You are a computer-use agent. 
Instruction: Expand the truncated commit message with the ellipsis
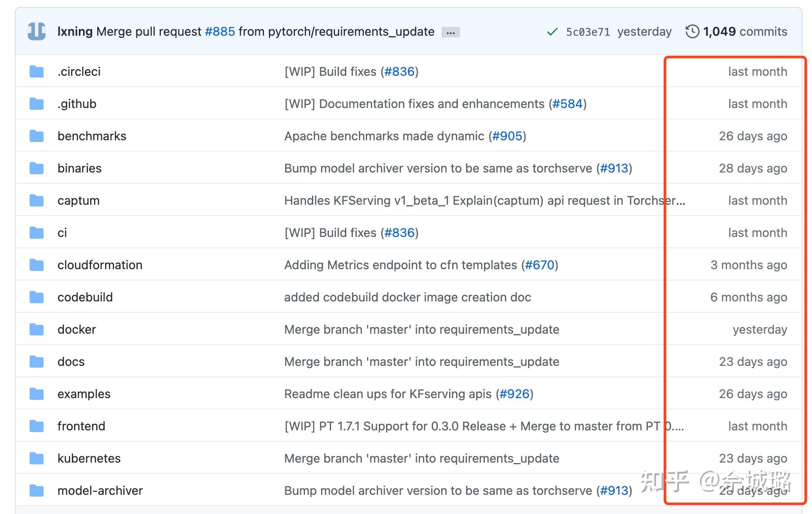(x=450, y=32)
